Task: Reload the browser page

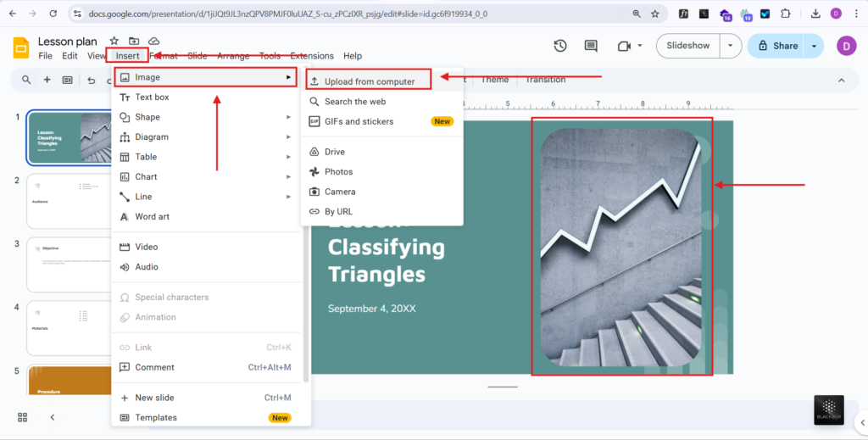Action: click(53, 14)
